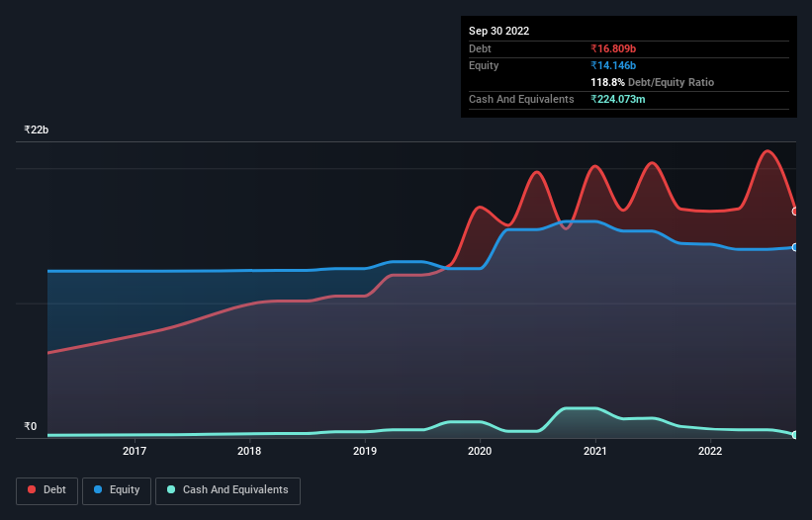Click the ₹22b y-axis label

[x=37, y=130]
